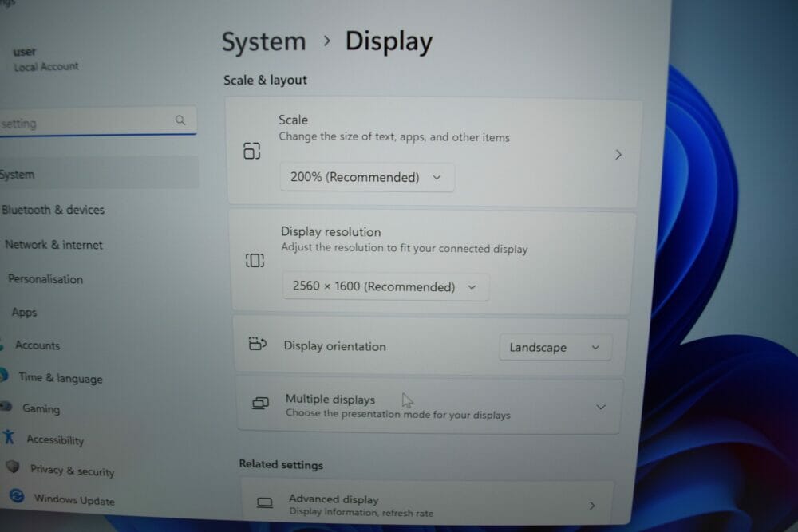Click the Gaming controller icon
Image resolution: width=798 pixels, height=532 pixels.
[x=6, y=406]
